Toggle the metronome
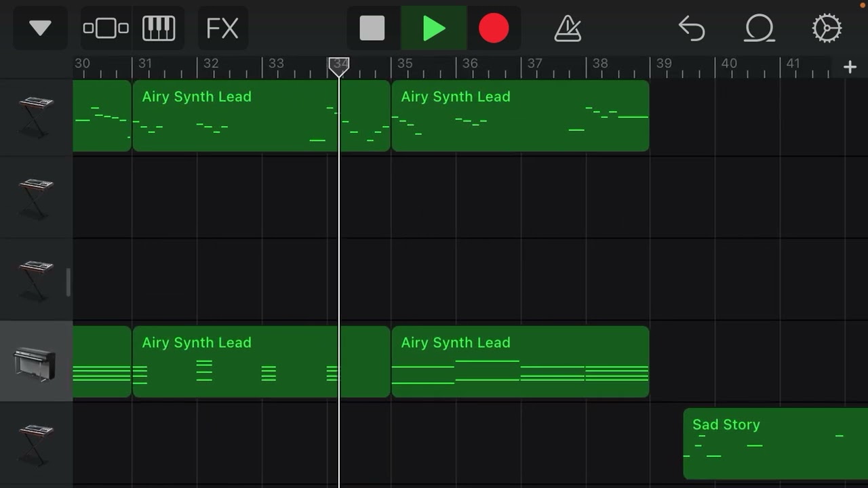Image resolution: width=868 pixels, height=488 pixels. coord(568,28)
